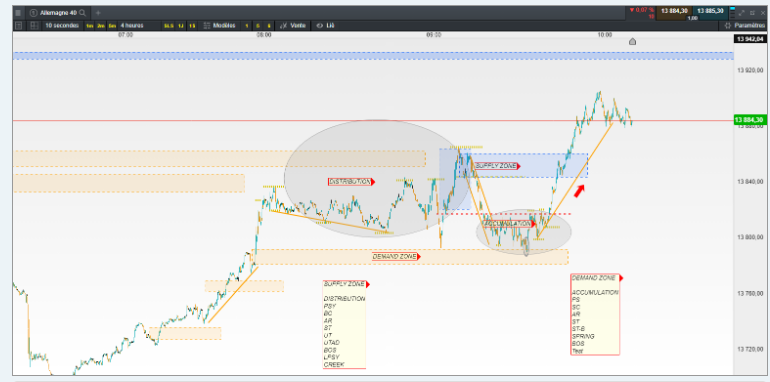Click the search magnifier next to Allemagne 40
This screenshot has height=382, width=770.
[82, 13]
